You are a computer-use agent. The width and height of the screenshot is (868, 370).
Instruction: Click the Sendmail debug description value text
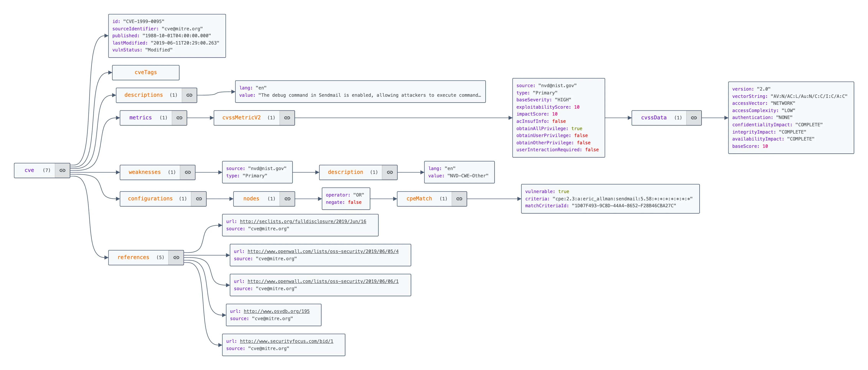point(370,95)
